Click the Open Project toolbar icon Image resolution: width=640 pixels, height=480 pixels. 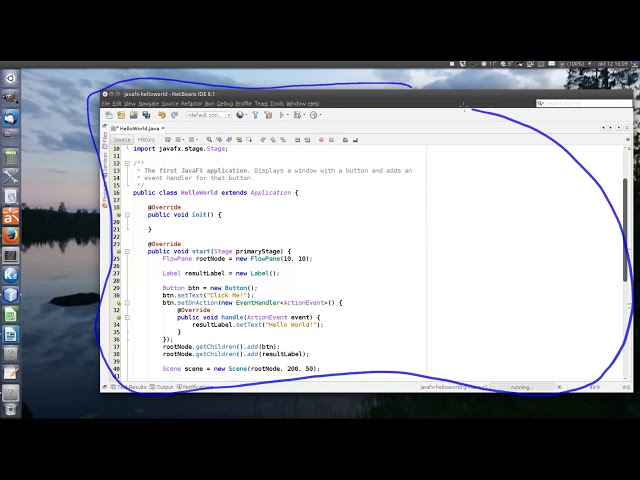point(133,115)
